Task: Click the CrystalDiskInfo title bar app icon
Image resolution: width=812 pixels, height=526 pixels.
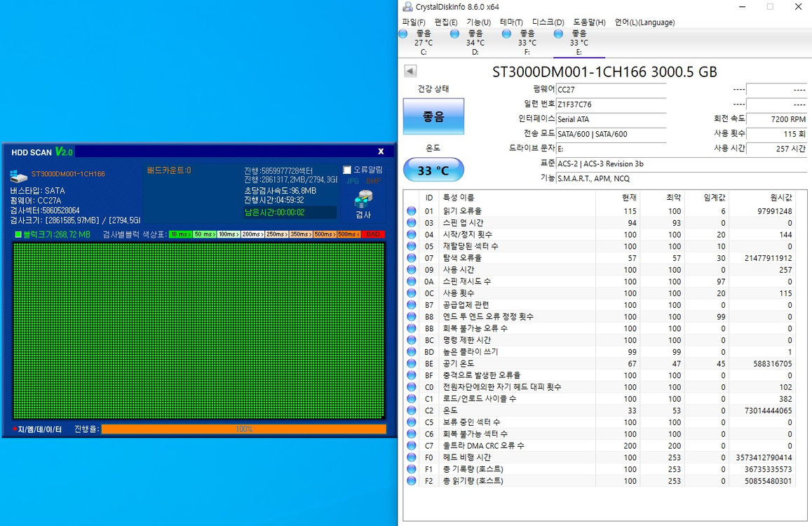Action: click(x=407, y=7)
